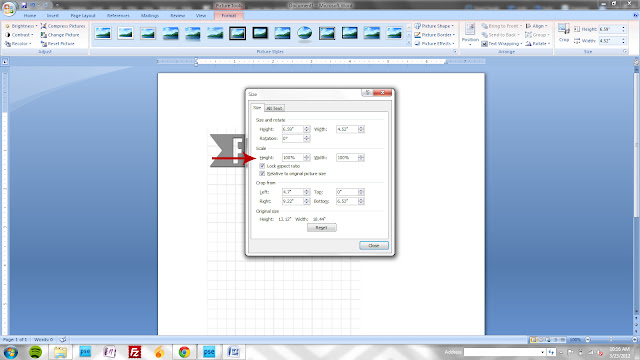Click the Close button in Size dialog
The height and width of the screenshot is (360, 640).
pos(373,245)
